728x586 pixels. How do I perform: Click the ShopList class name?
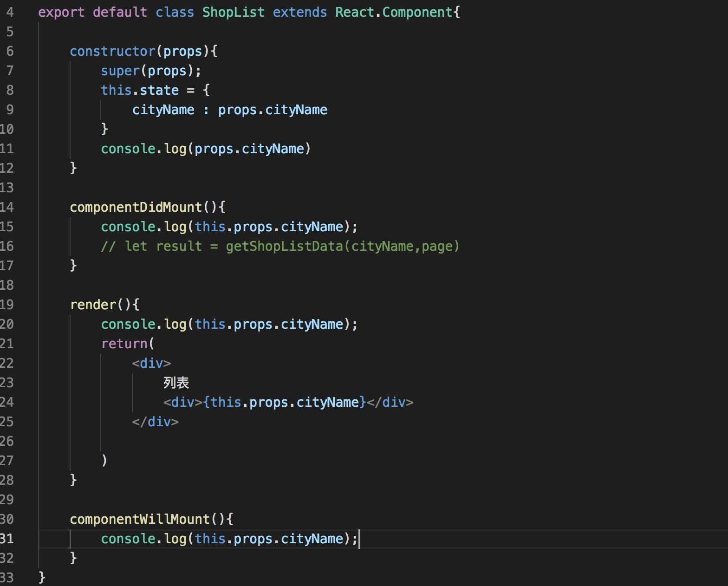[x=233, y=12]
